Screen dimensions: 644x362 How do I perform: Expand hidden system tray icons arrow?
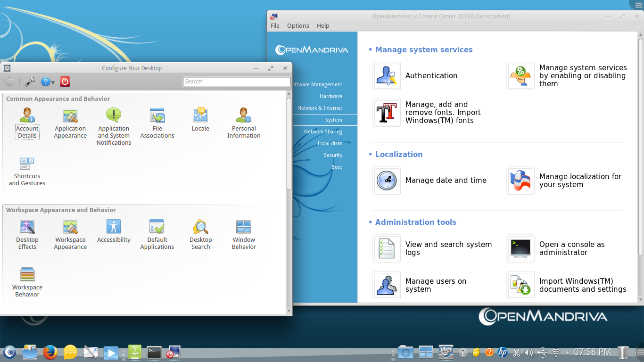click(567, 352)
